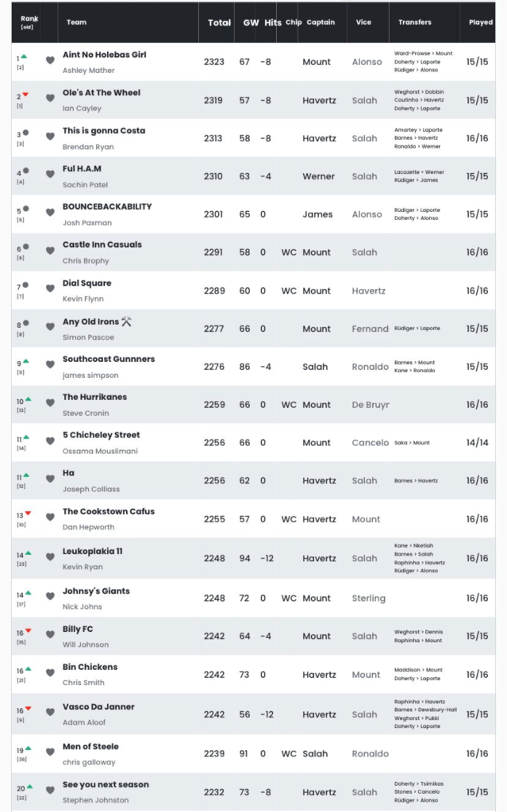Screen dimensions: 507x812
Task: Sort the table by the Total column header
Action: [219, 22]
